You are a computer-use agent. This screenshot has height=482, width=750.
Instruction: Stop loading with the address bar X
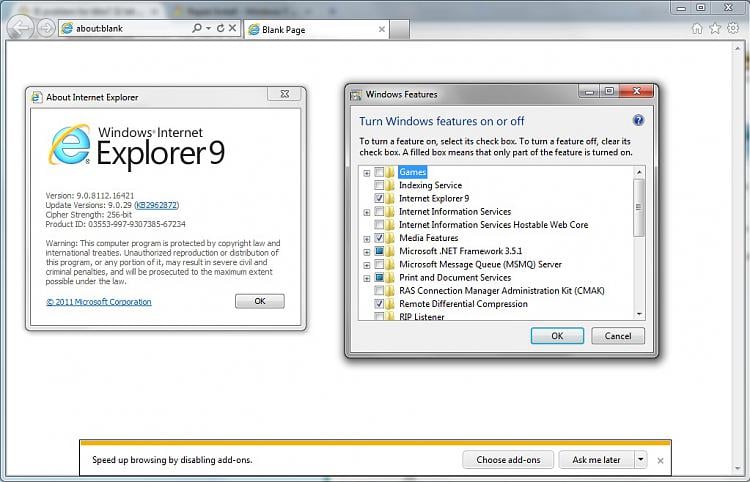(x=232, y=28)
